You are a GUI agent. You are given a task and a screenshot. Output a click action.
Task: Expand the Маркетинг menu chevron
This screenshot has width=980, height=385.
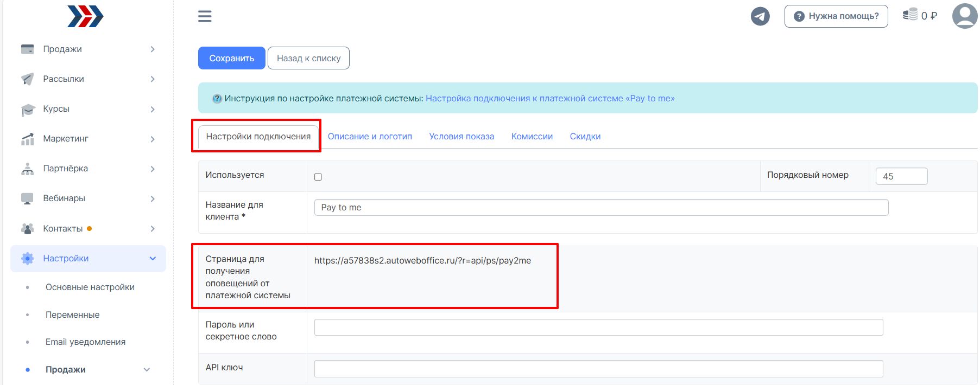pyautogui.click(x=153, y=139)
